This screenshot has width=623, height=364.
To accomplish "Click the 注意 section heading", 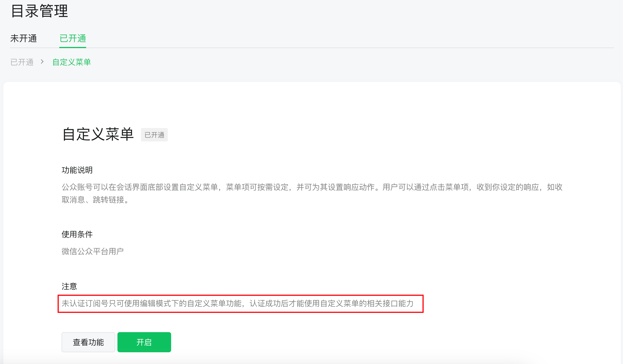I will (x=69, y=286).
